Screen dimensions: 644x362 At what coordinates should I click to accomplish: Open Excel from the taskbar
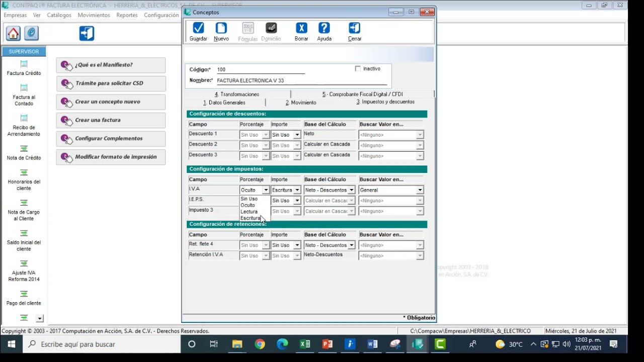(305, 344)
